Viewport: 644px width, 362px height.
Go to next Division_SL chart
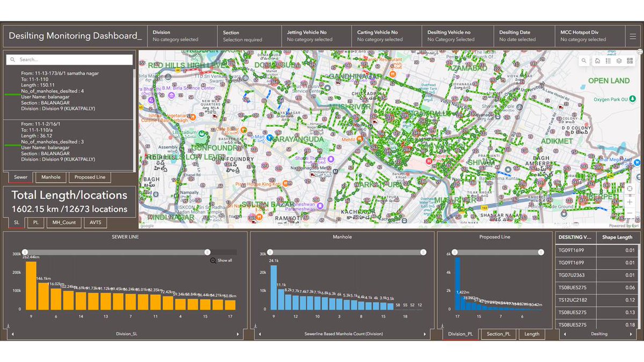pyautogui.click(x=238, y=334)
